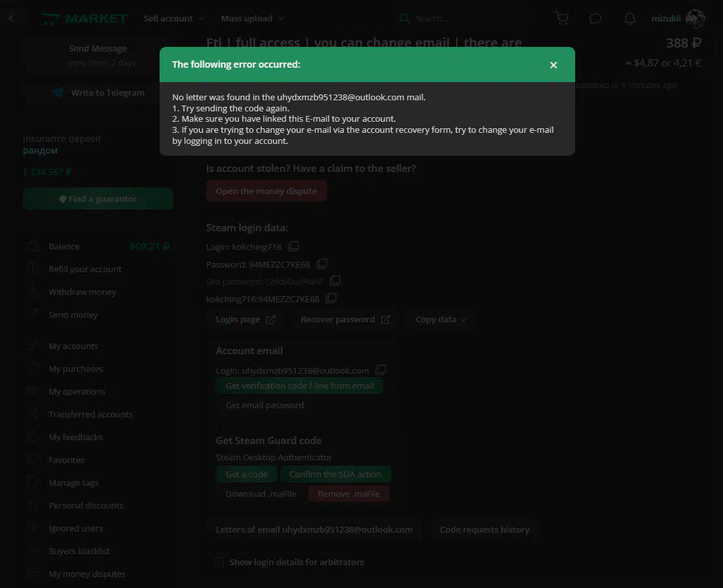Open the Recover password link

pos(345,319)
